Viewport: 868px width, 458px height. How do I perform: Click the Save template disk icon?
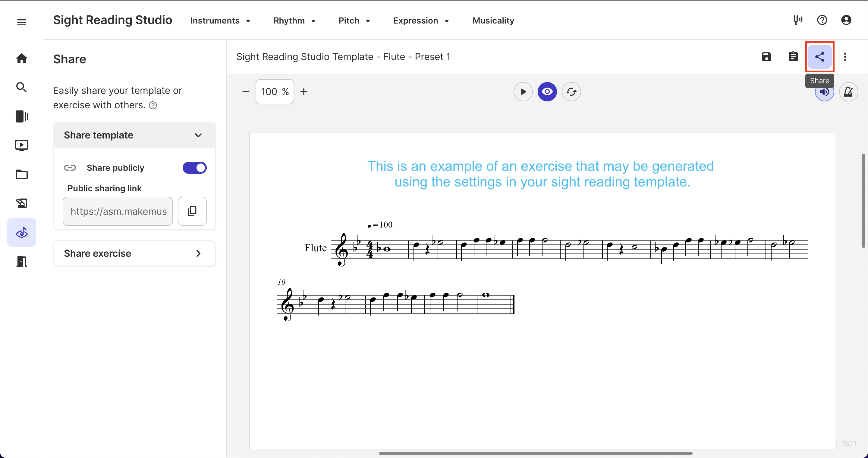[x=766, y=57]
